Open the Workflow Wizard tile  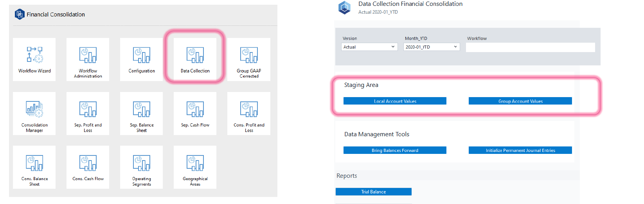tap(34, 59)
